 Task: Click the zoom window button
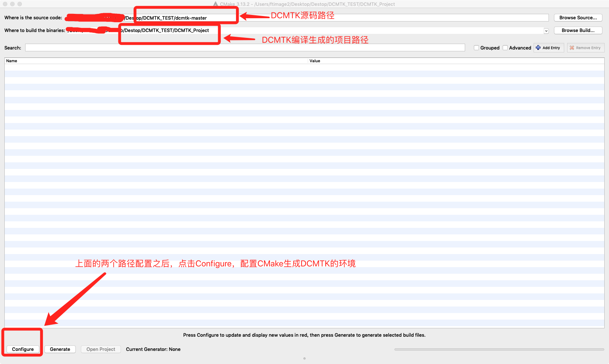20,4
